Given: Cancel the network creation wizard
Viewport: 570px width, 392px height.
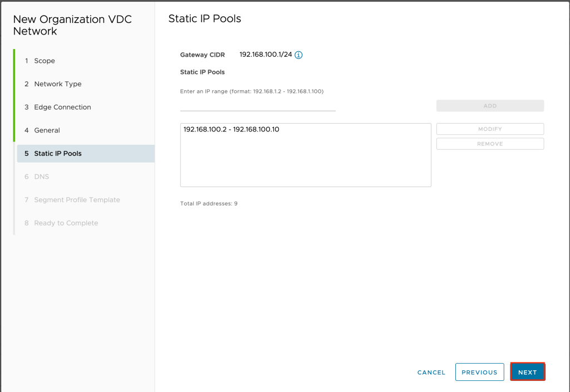Looking at the screenshot, I should coord(431,373).
